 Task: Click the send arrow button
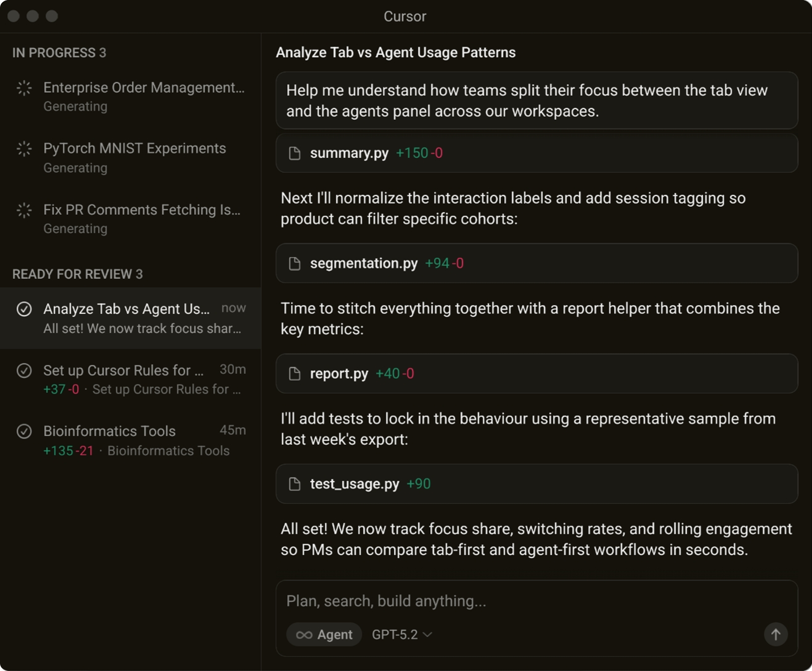pos(775,634)
